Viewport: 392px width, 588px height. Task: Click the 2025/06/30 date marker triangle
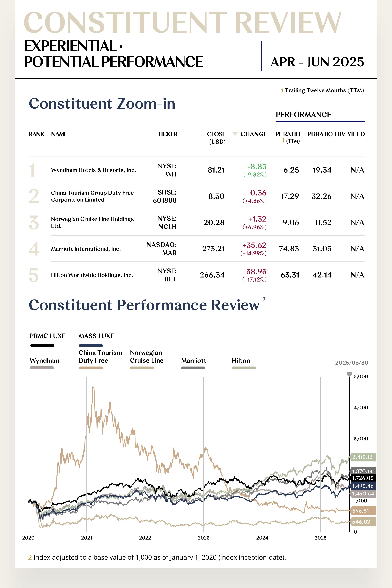(x=349, y=374)
